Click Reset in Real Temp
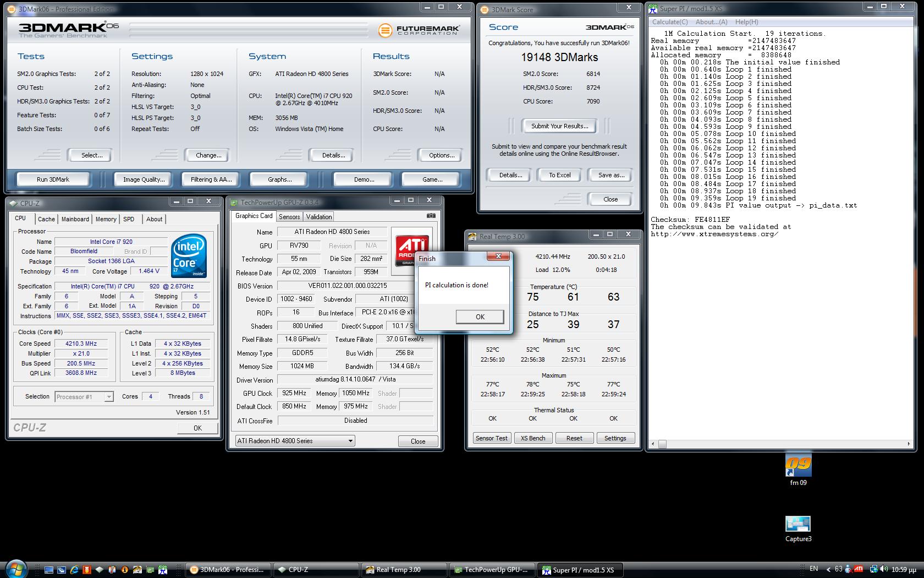 coord(574,438)
